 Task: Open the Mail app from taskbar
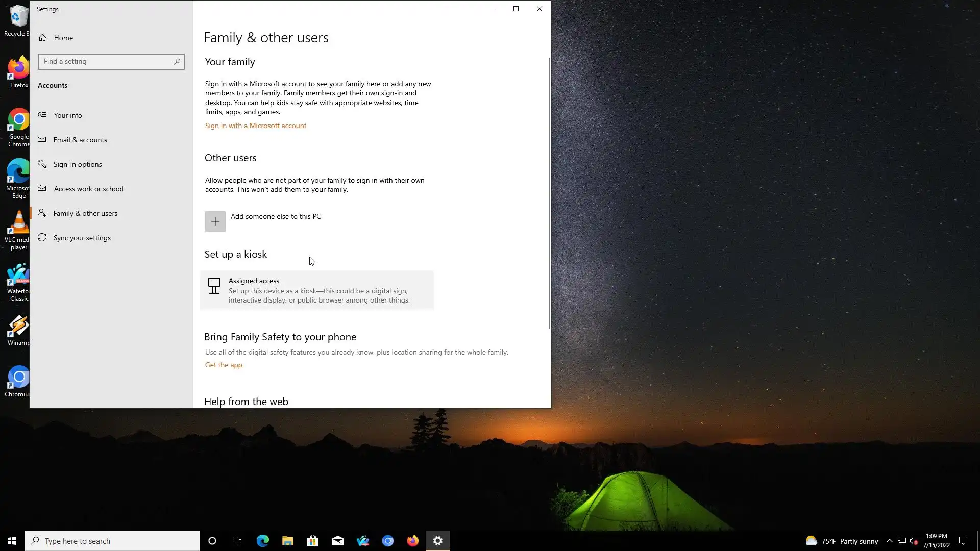pos(337,541)
